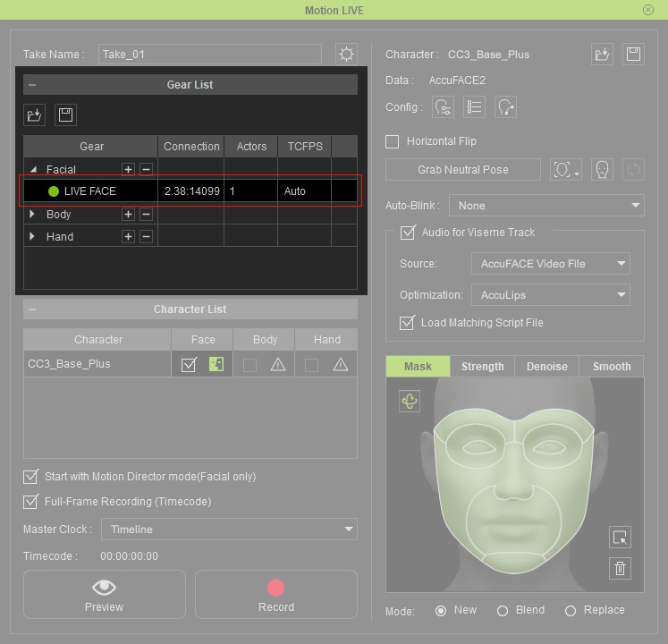Switch to Mask tab
The image size is (668, 644).
418,367
